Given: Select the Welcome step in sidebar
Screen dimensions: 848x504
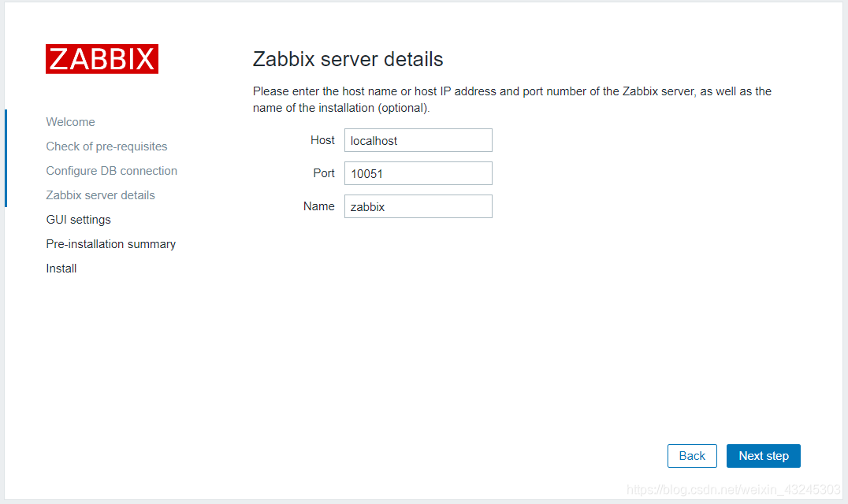Looking at the screenshot, I should coord(70,122).
